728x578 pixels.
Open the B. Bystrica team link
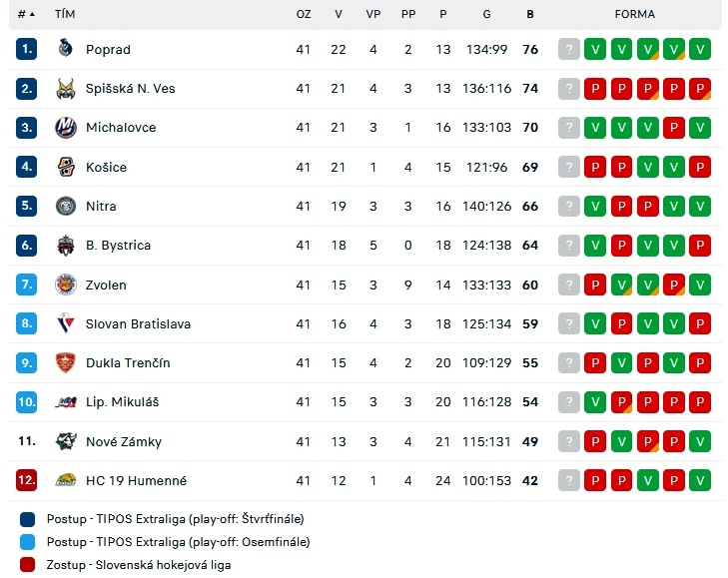pos(119,246)
